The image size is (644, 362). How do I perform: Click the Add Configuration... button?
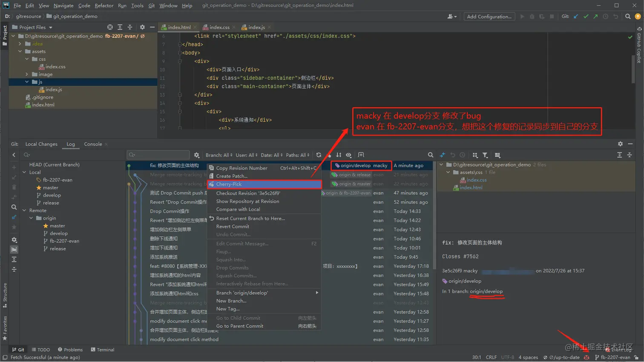[x=489, y=17]
